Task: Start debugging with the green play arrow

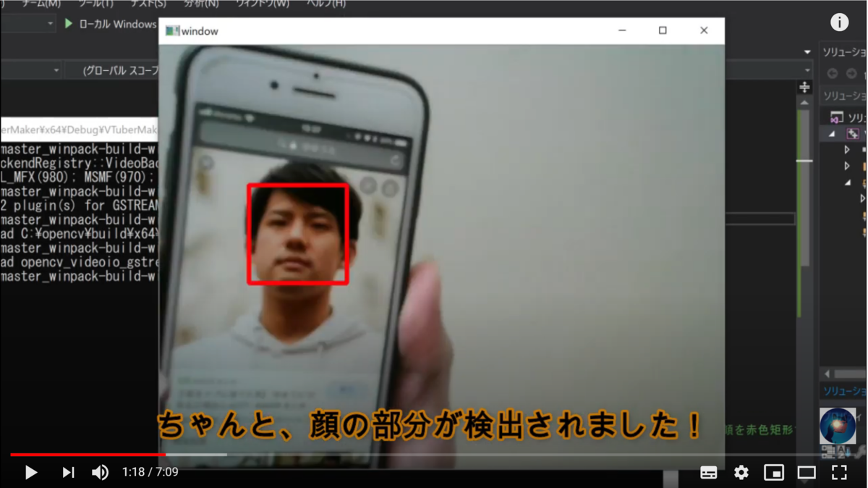Action: [69, 24]
